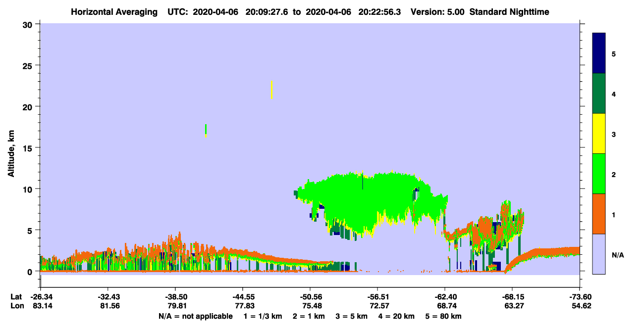This screenshot has height=330, width=644.
Task: Click the y-axis tick label 20
Action: [x=29, y=106]
